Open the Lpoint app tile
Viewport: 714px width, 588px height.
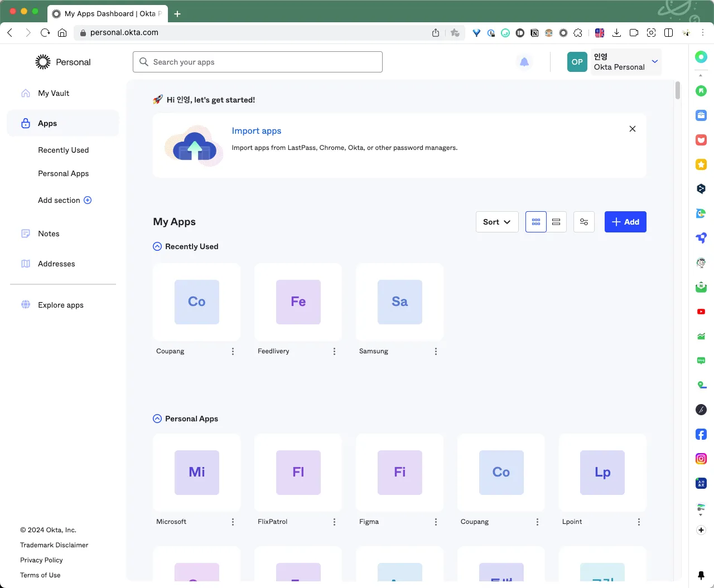click(602, 473)
